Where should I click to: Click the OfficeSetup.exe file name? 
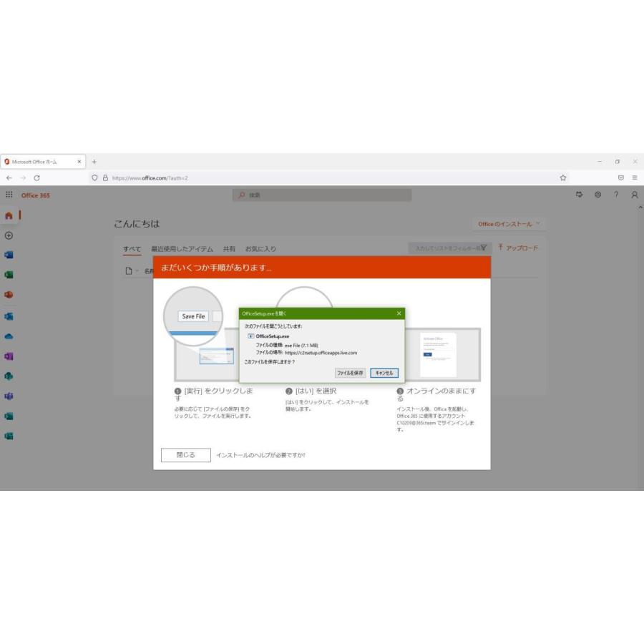[x=273, y=336]
